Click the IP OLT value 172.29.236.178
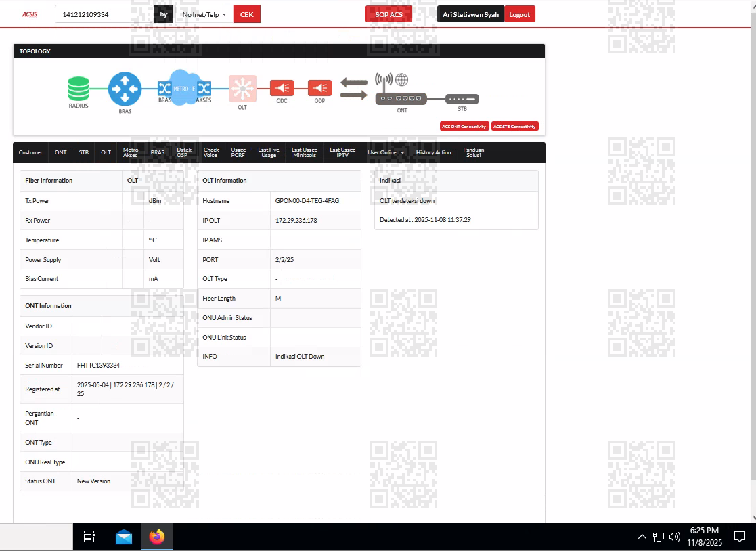 [296, 220]
